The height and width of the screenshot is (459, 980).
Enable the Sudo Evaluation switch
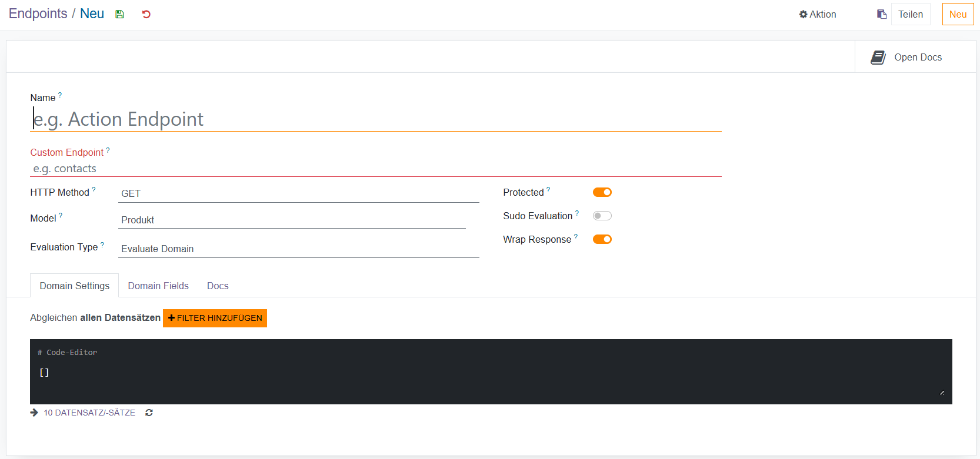(602, 216)
